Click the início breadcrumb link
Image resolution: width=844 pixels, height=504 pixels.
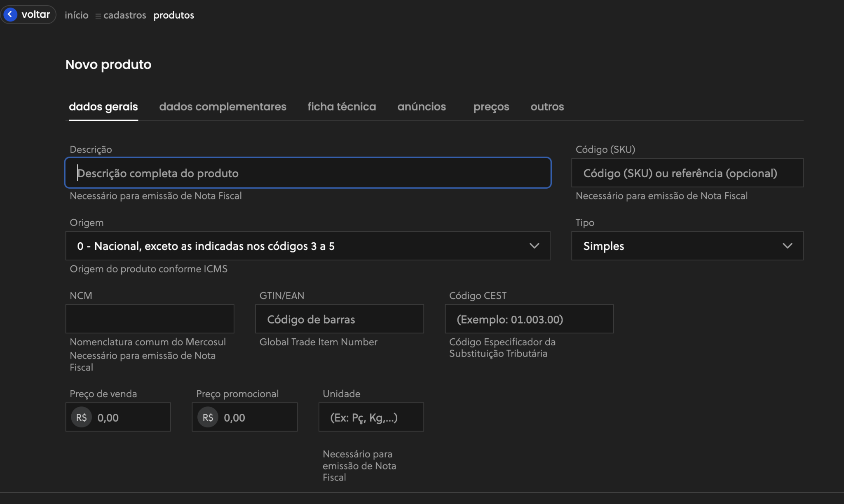[77, 15]
